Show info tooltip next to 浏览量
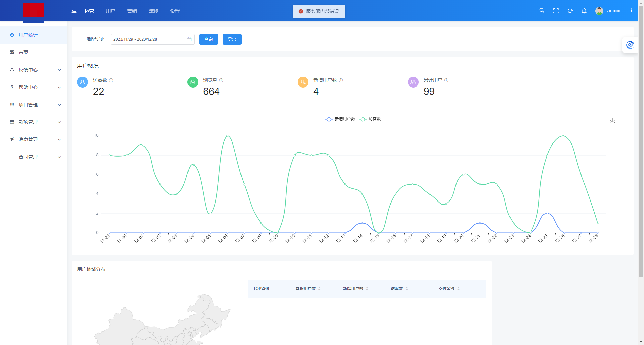The image size is (644, 345). (221, 80)
